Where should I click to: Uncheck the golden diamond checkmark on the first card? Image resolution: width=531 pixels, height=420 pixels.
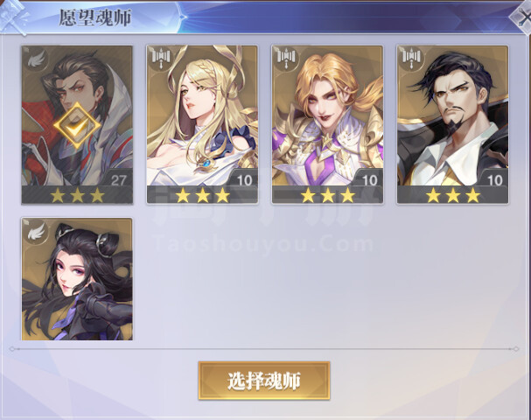77,126
